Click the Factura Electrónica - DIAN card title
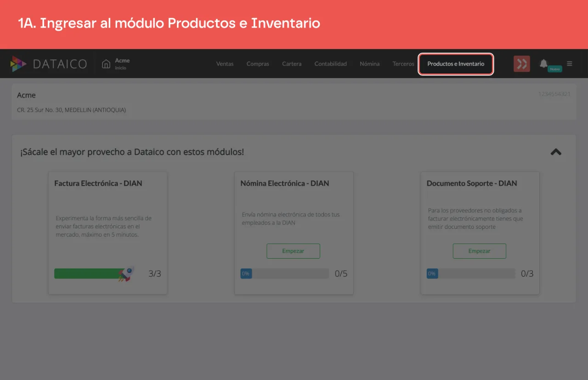 point(98,183)
